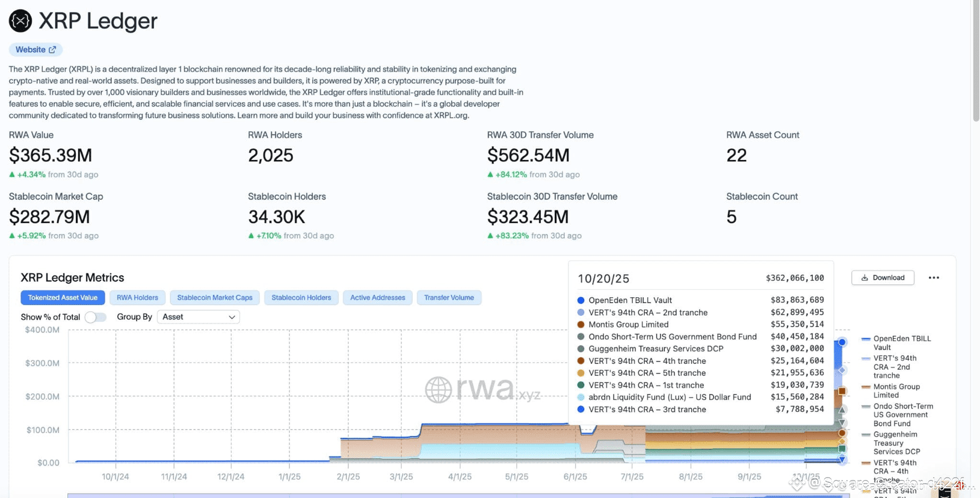Viewport: 980px width, 498px height.
Task: Click the XRP Ledger logo icon
Action: [x=20, y=21]
